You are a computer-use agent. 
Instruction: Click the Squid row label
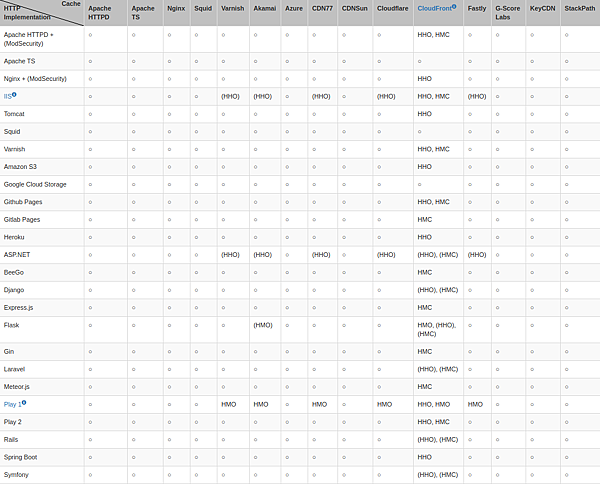click(12, 132)
